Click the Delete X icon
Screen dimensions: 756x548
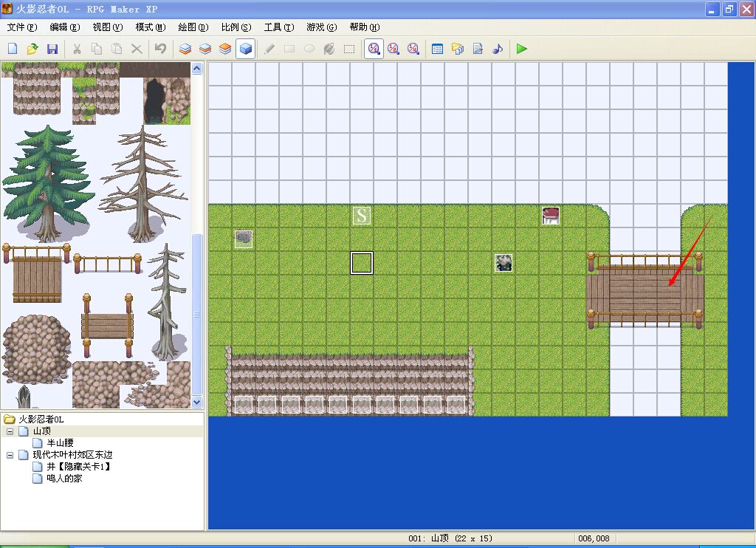coord(137,49)
